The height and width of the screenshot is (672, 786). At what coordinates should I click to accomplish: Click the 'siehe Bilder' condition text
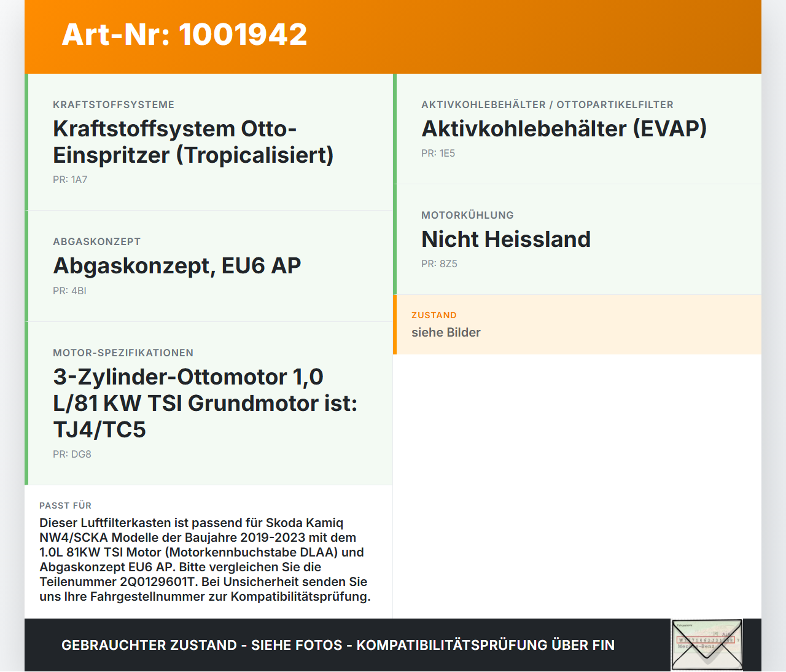pyautogui.click(x=446, y=332)
